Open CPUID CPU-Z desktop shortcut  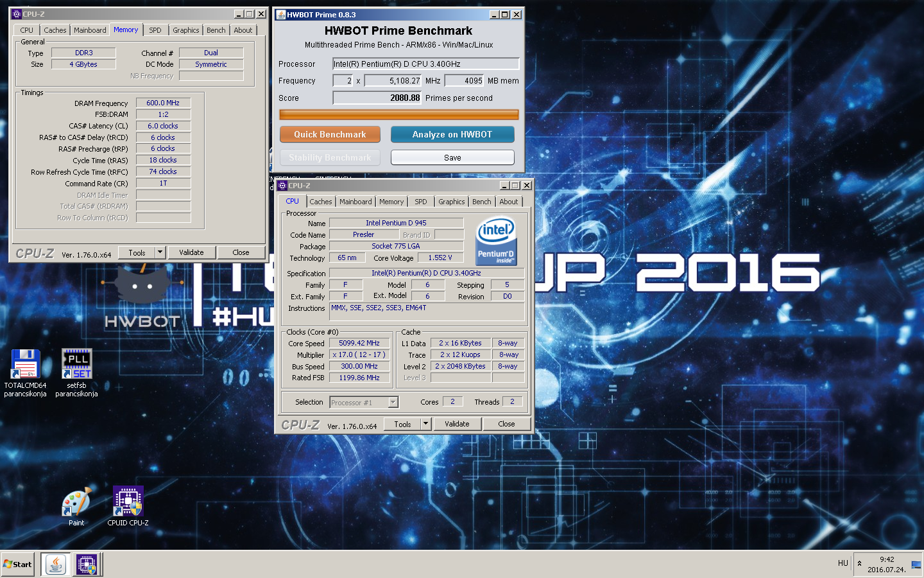click(128, 507)
